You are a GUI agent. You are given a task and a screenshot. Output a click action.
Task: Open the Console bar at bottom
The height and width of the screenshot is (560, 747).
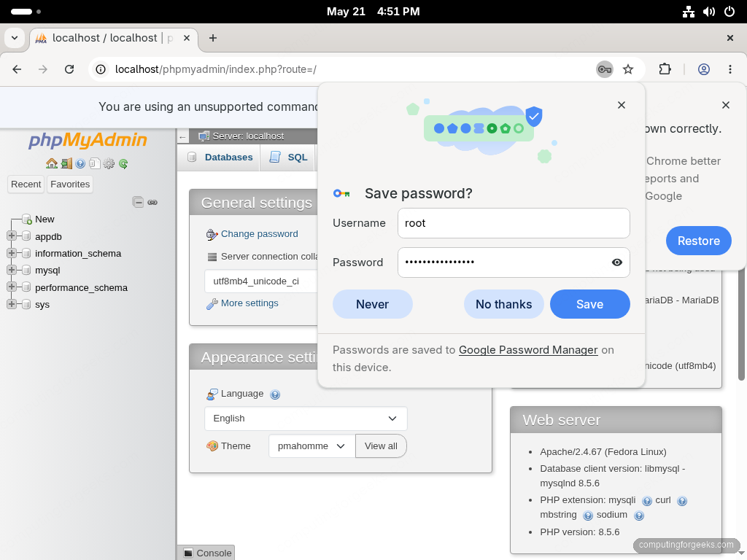(x=207, y=553)
